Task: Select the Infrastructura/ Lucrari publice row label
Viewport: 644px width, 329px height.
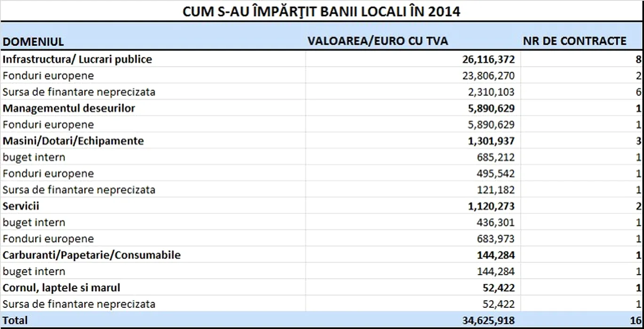Action: [77, 59]
